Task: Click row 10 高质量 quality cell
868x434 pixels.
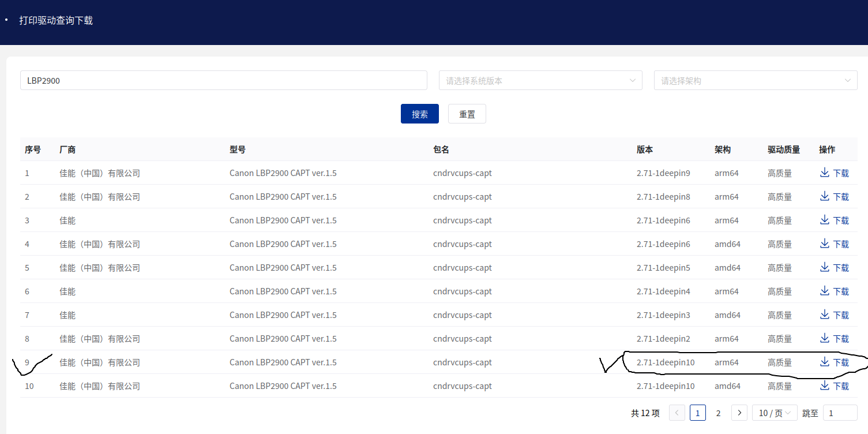Action: click(x=780, y=386)
